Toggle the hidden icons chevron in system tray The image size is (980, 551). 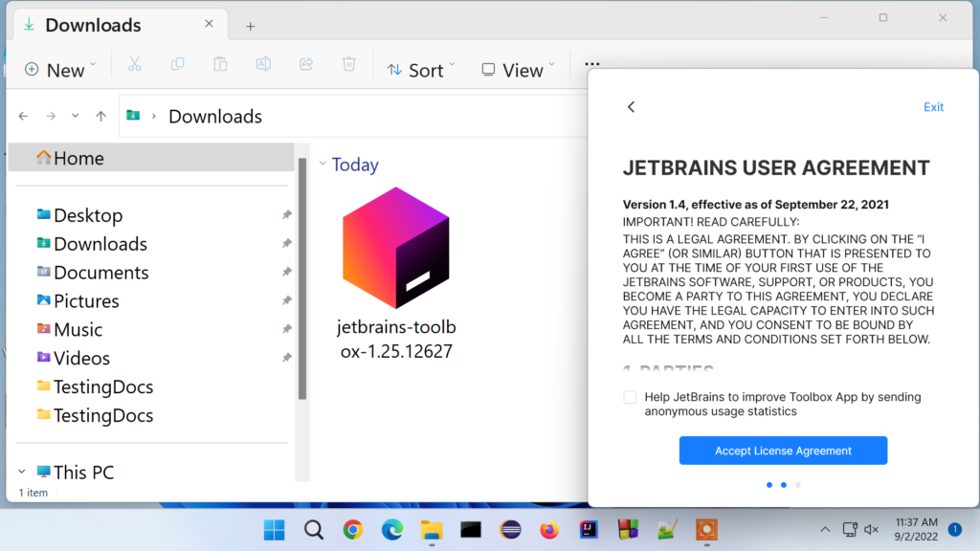click(x=825, y=529)
